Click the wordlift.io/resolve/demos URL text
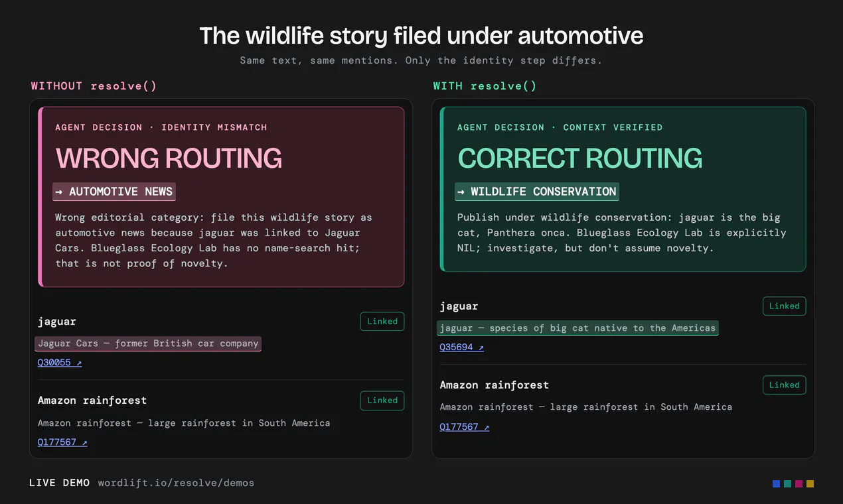The height and width of the screenshot is (504, 843). coord(176,483)
